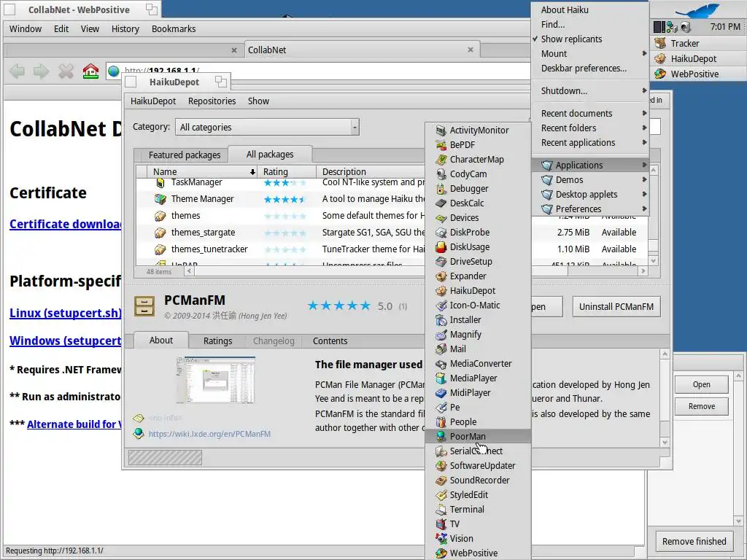Image resolution: width=747 pixels, height=560 pixels.
Task: Expand Recent folders submenu
Action: click(x=589, y=128)
